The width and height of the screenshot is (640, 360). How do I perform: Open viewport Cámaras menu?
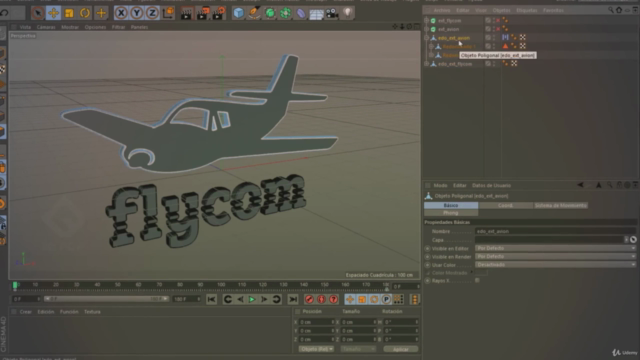coord(46,27)
